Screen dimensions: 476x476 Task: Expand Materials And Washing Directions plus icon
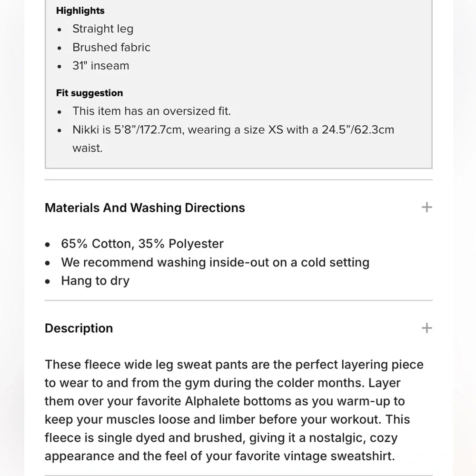tap(426, 207)
